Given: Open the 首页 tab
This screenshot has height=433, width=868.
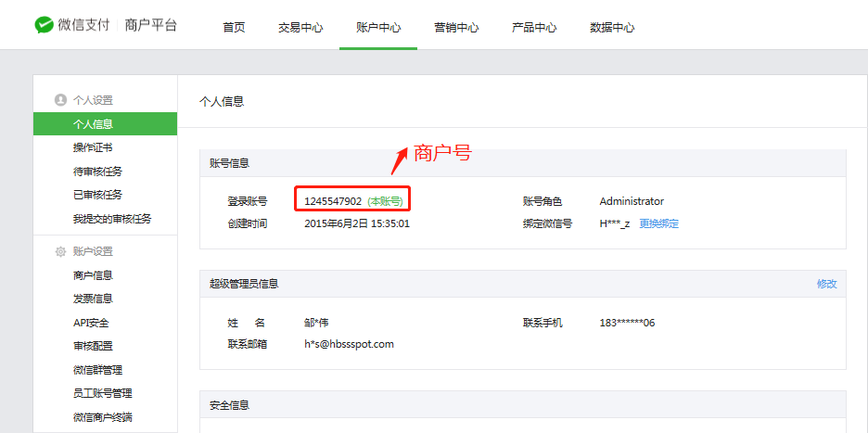Looking at the screenshot, I should click(234, 27).
